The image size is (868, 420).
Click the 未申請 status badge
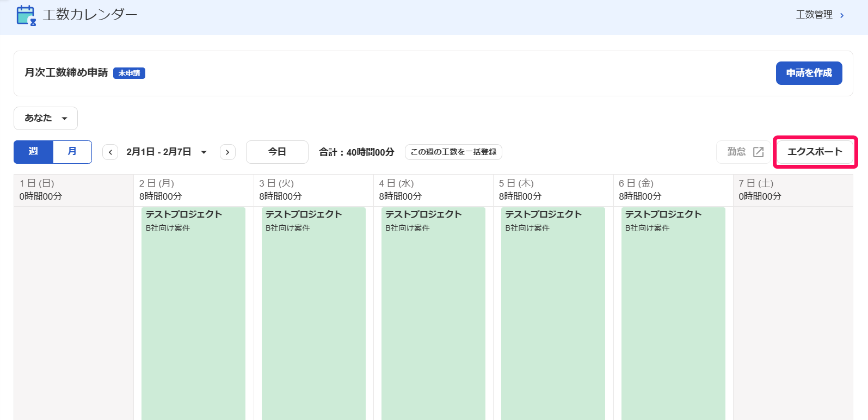[129, 73]
